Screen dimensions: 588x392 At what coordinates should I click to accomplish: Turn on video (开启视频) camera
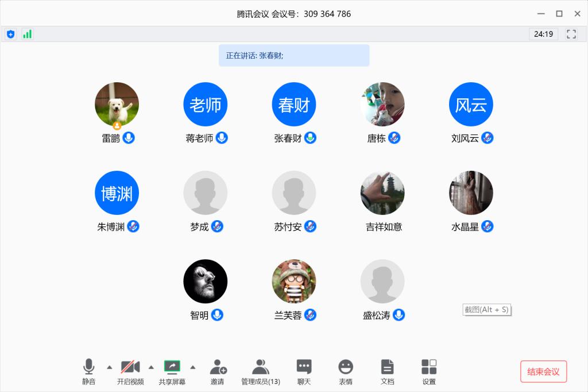click(130, 371)
